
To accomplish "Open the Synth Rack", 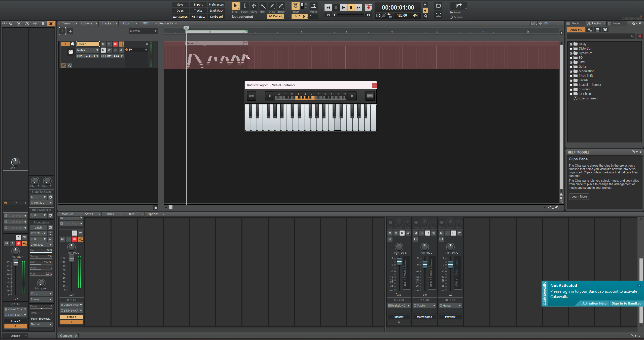I will (216, 11).
